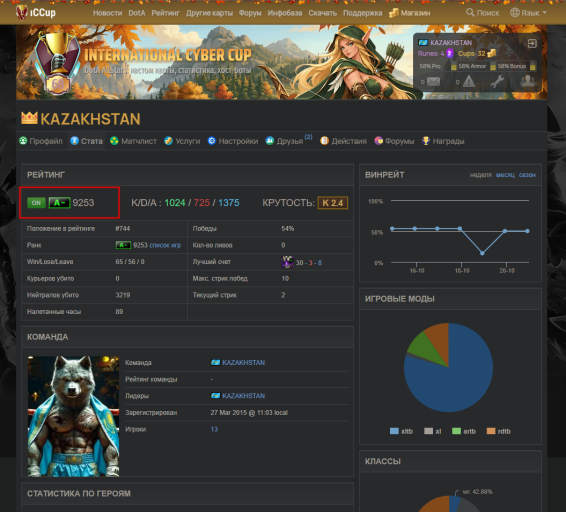Switch to the Профайл tab
Image resolution: width=566 pixels, height=512 pixels.
(41, 141)
